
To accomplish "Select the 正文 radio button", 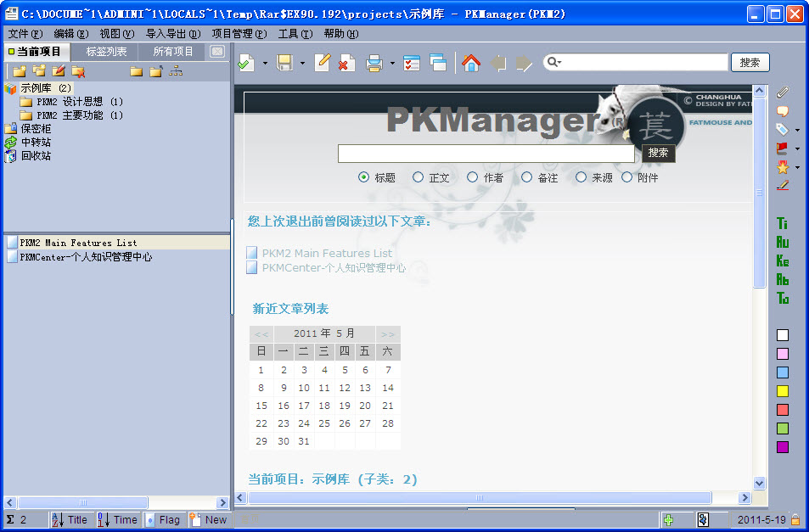I will pyautogui.click(x=418, y=177).
